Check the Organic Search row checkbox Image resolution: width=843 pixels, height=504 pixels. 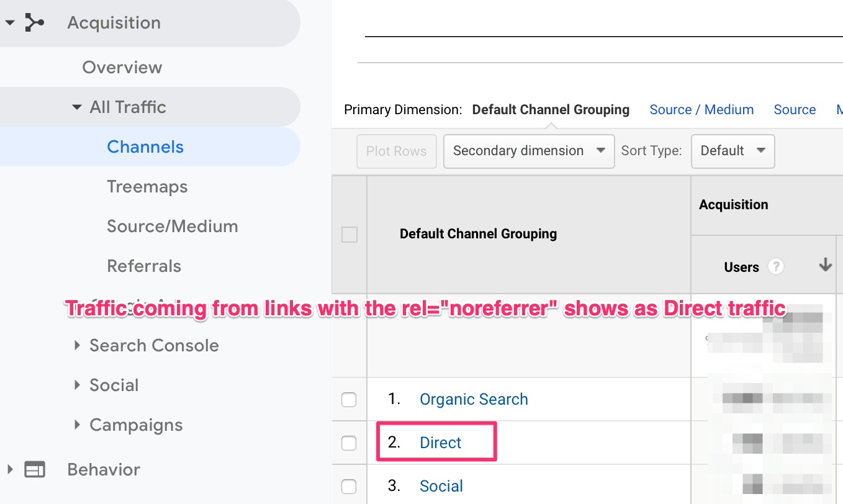349,400
